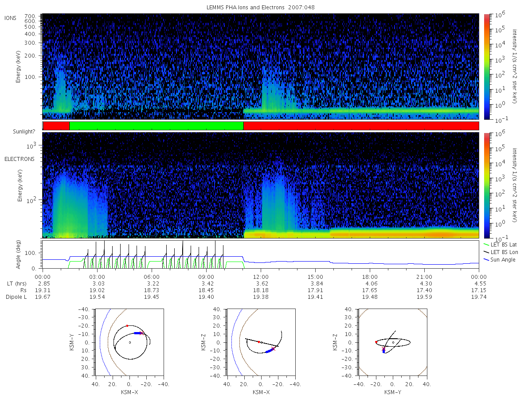Image resolution: width=532 pixels, height=399 pixels.
Task: Click the black LET BS Lon legend entry
Action: (x=504, y=252)
